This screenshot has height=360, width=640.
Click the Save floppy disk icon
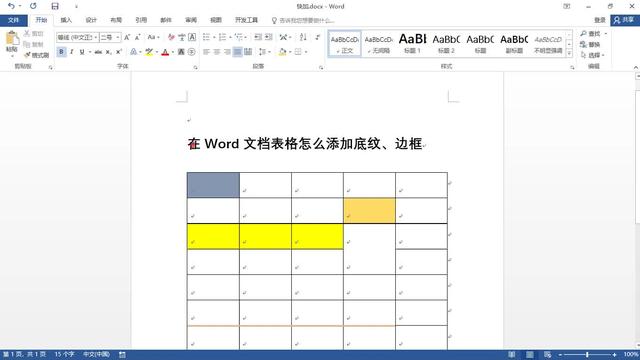[55, 6]
